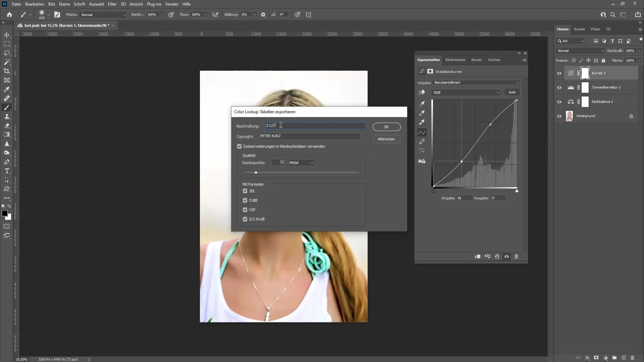Select Mittel quality dropdown option
644x362 pixels.
301,162
